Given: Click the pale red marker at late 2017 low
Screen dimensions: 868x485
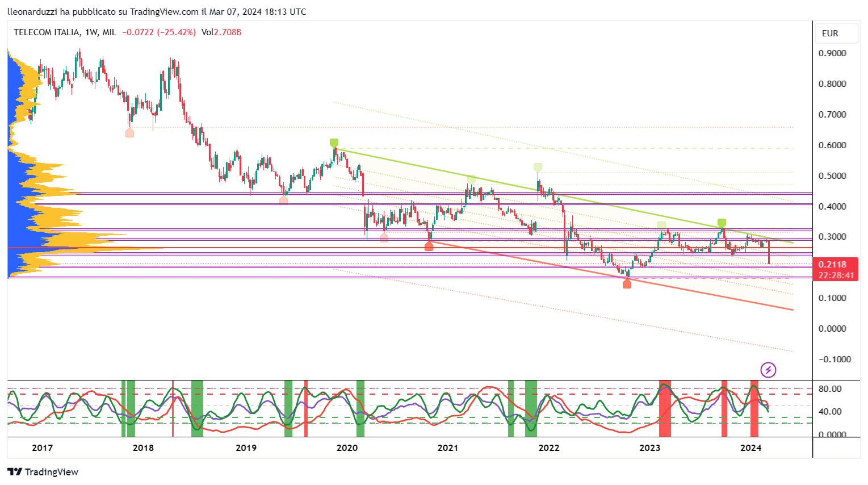Looking at the screenshot, I should point(129,132).
